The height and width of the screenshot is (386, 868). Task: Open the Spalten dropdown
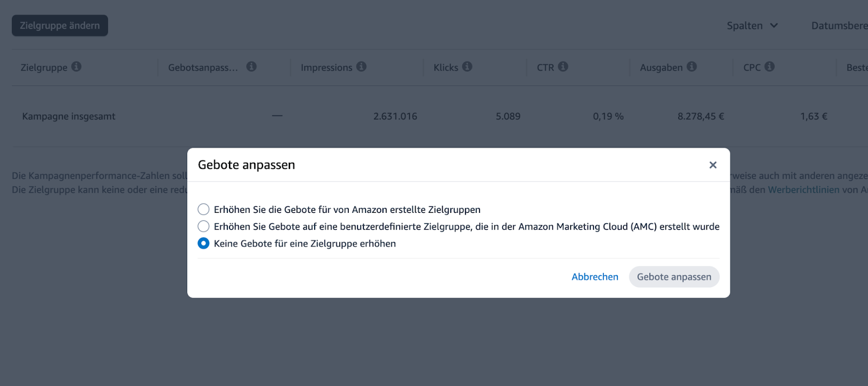pos(752,26)
